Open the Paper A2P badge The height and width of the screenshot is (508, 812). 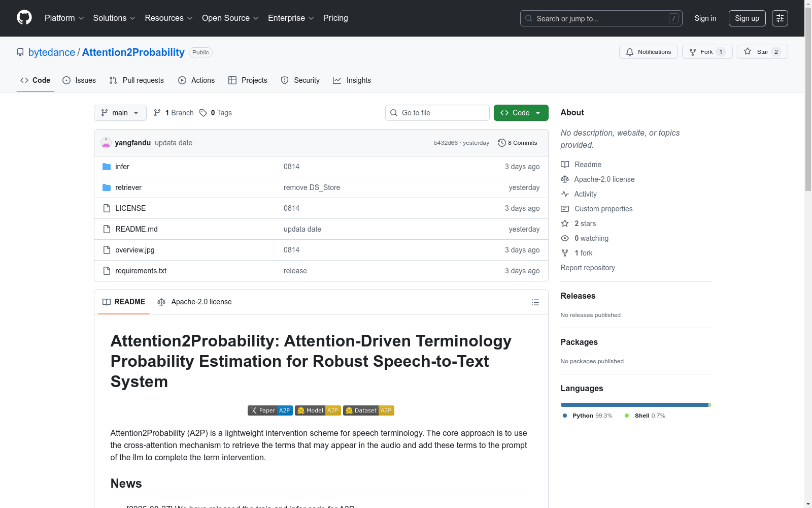pyautogui.click(x=270, y=410)
